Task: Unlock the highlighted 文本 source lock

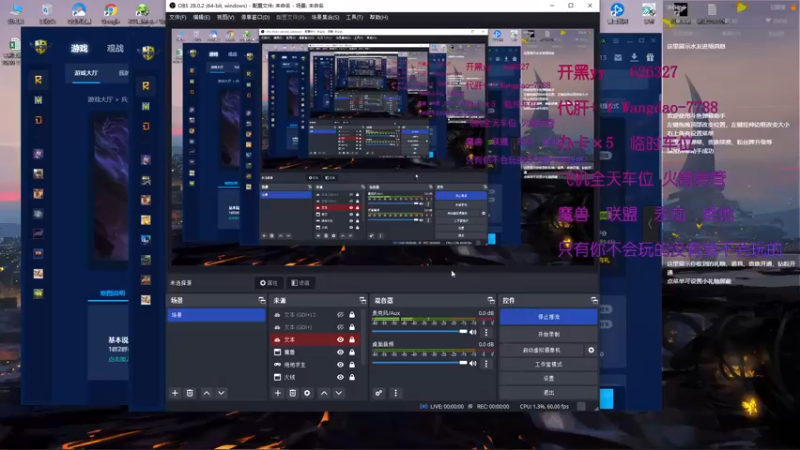Action: [x=352, y=339]
